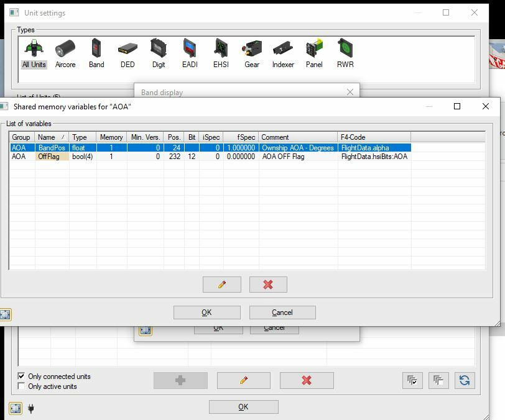This screenshot has width=505, height=420.
Task: Select the All Units type icon
Action: tap(34, 53)
